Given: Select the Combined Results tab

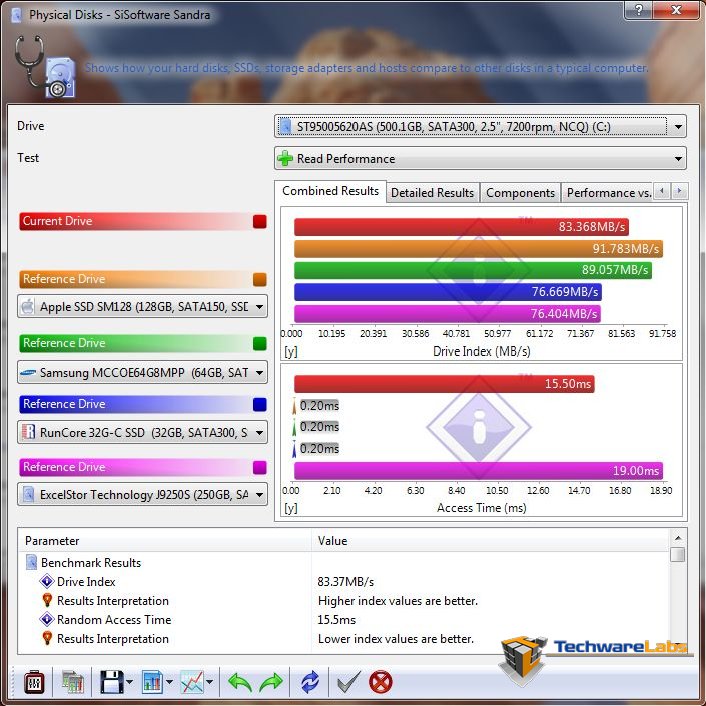Looking at the screenshot, I should (330, 191).
